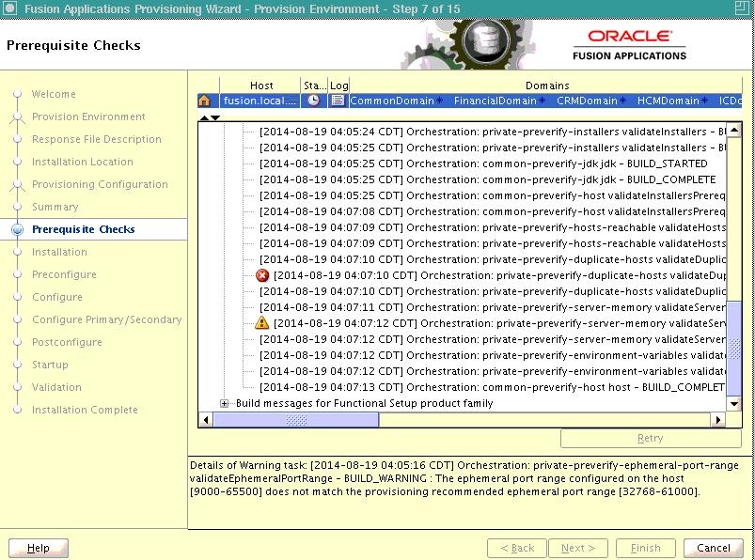Click the warning details text about ephemeral port range
Image resolution: width=755 pixels, height=560 pixels.
[464, 478]
